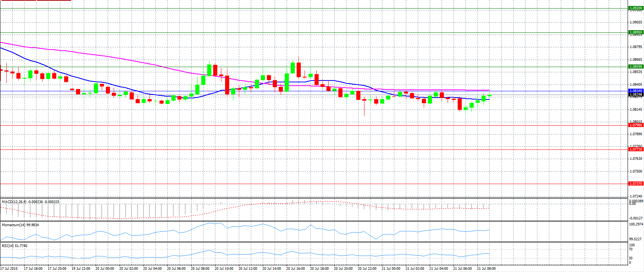This screenshot has height=272, width=644.
Task: Click the red 1.07980 price level label
Action: (636, 125)
